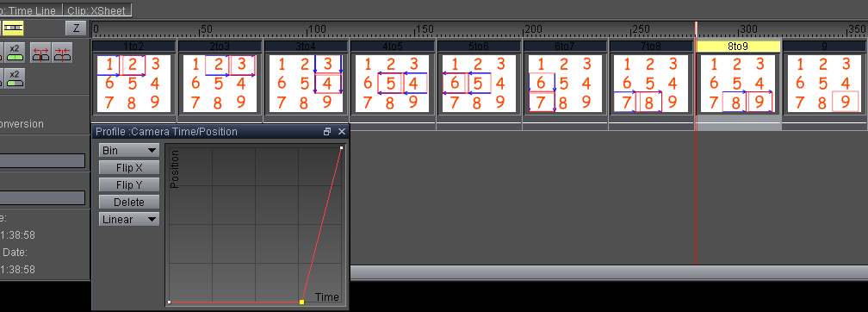Open the Bin dropdown in Profile panel

(x=129, y=150)
